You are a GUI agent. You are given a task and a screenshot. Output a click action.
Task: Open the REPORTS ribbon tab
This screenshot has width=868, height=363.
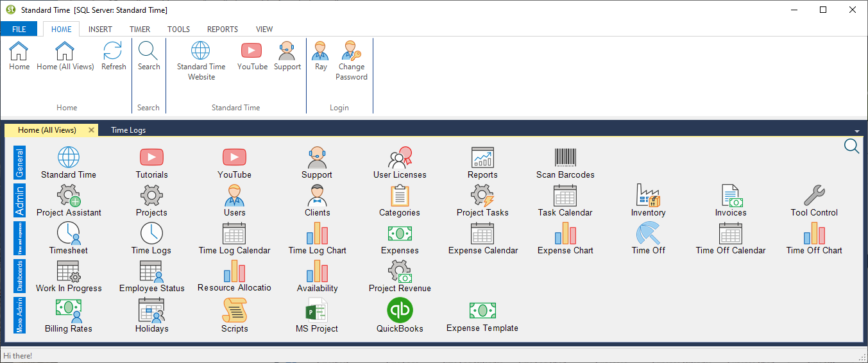pyautogui.click(x=223, y=29)
